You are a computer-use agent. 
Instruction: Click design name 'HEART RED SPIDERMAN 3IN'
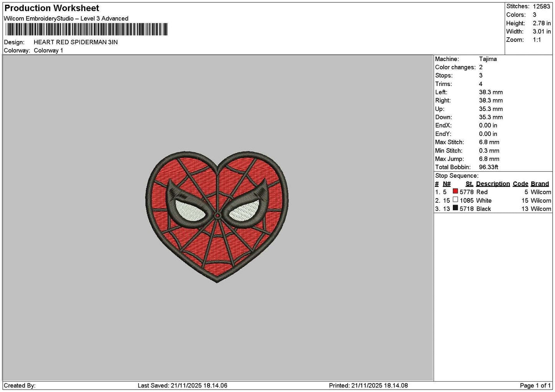76,42
